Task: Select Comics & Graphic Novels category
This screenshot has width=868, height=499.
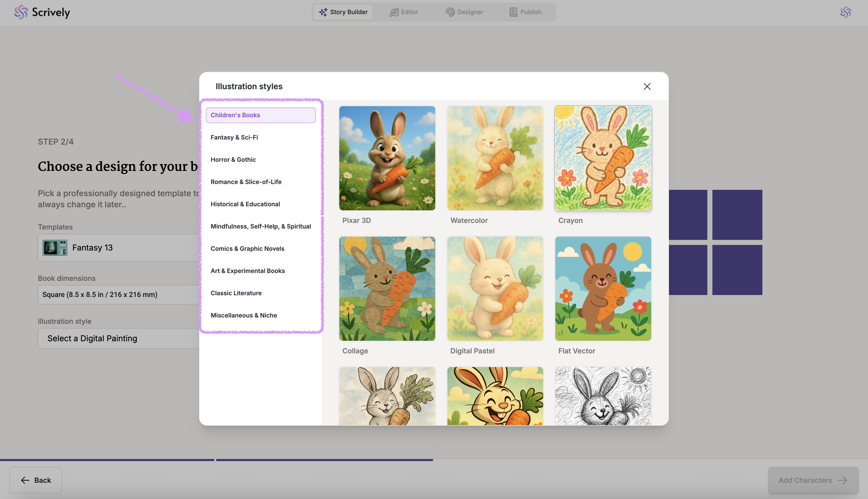Action: 247,248
